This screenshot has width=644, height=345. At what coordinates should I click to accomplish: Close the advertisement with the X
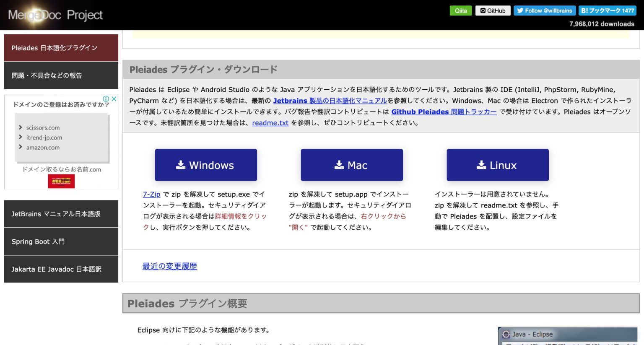[114, 99]
